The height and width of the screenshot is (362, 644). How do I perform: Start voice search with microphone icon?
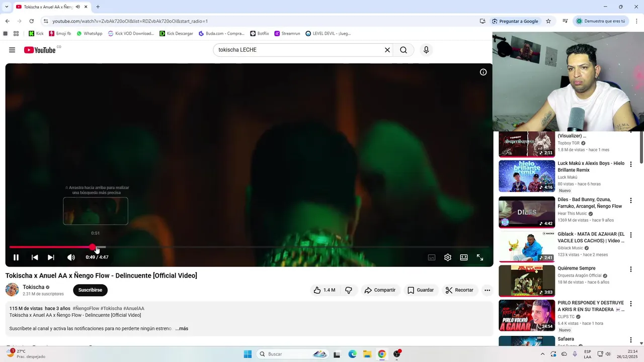[426, 50]
